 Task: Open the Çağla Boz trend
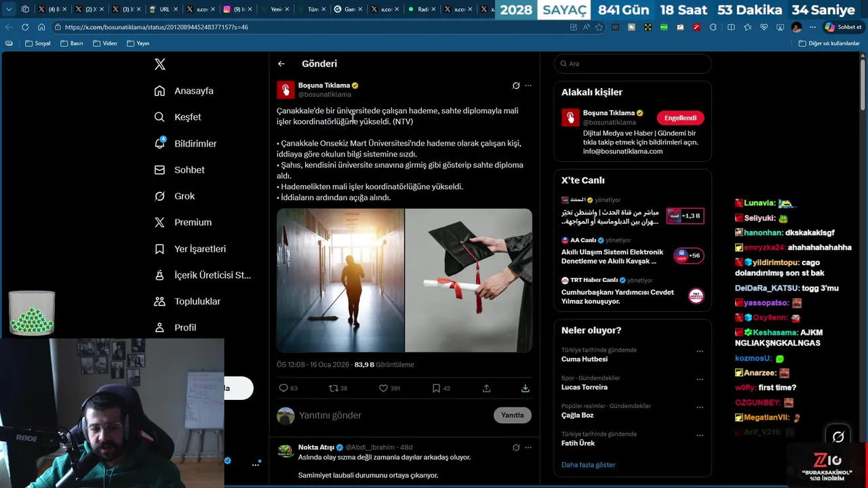tap(578, 415)
